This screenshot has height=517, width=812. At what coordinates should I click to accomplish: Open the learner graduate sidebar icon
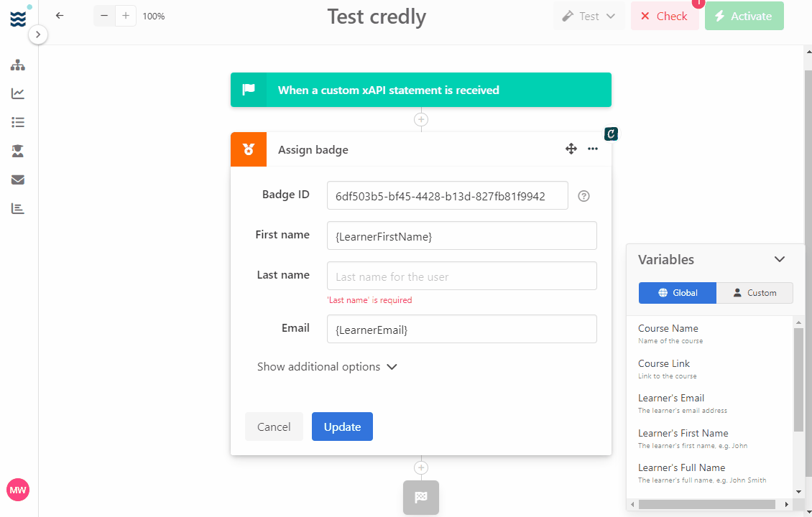coord(18,151)
